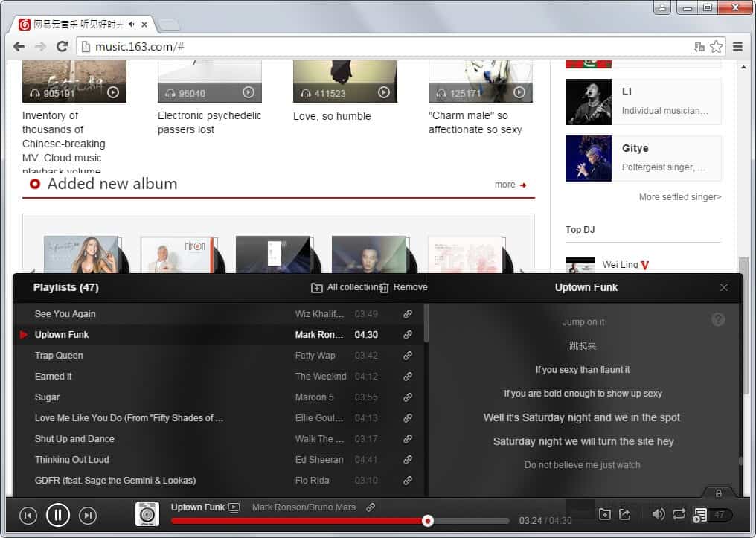
Task: Open a new browser tab
Action: click(x=169, y=24)
